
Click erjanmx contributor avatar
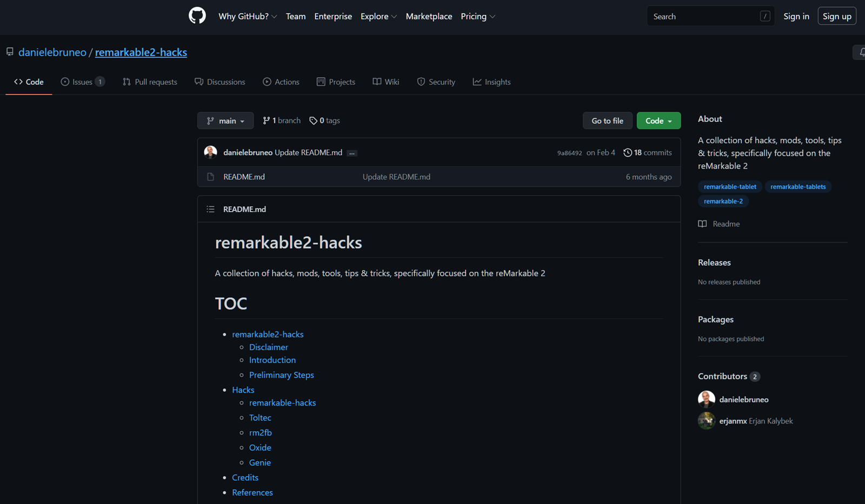pos(707,421)
